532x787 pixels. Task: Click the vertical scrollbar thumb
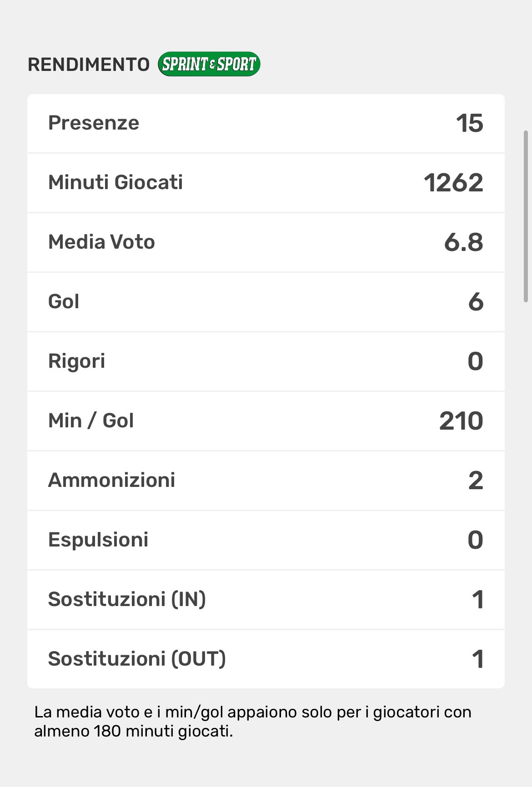[x=526, y=216]
